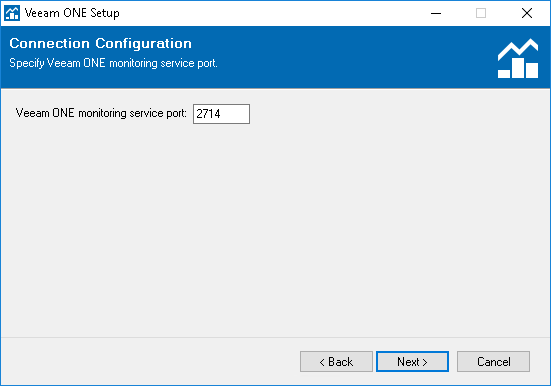Focus the monitoring service port input field
The width and height of the screenshot is (551, 386).
(221, 114)
